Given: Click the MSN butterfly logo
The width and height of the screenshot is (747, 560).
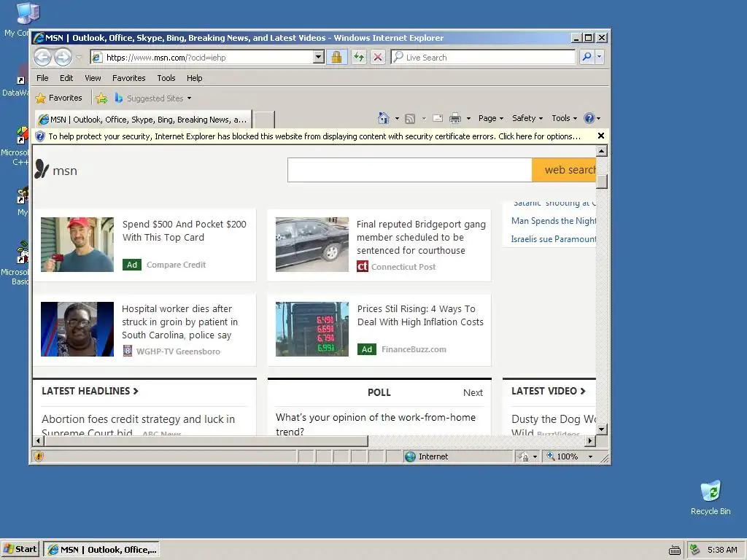Looking at the screenshot, I should (x=42, y=168).
